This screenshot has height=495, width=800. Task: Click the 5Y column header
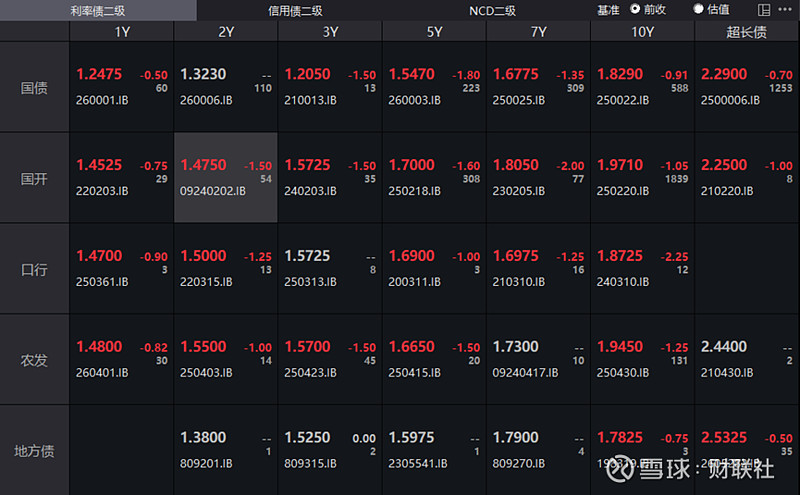[434, 32]
